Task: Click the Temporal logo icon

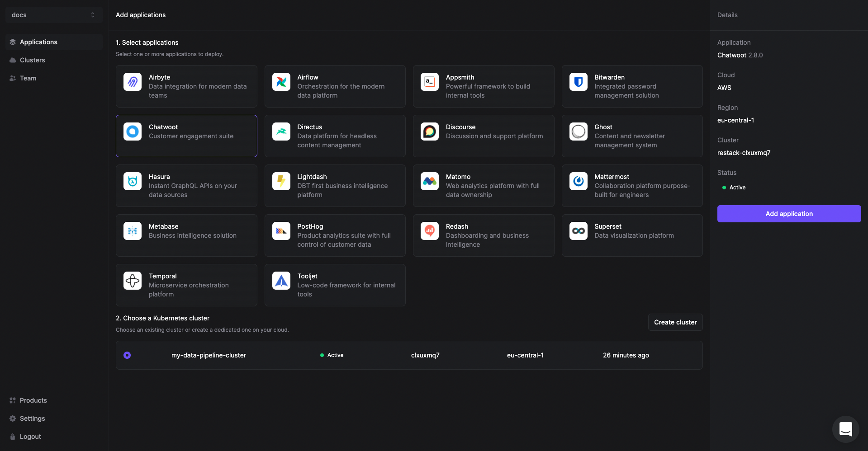Action: tap(133, 281)
